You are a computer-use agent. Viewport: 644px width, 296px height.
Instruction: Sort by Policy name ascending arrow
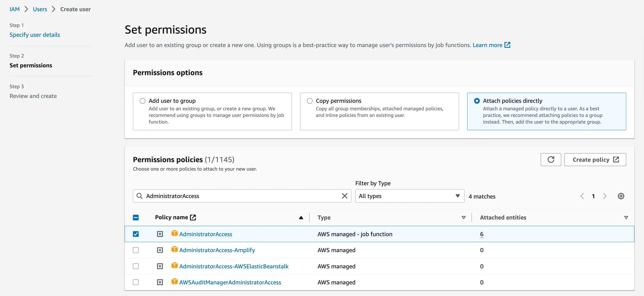[301, 217]
